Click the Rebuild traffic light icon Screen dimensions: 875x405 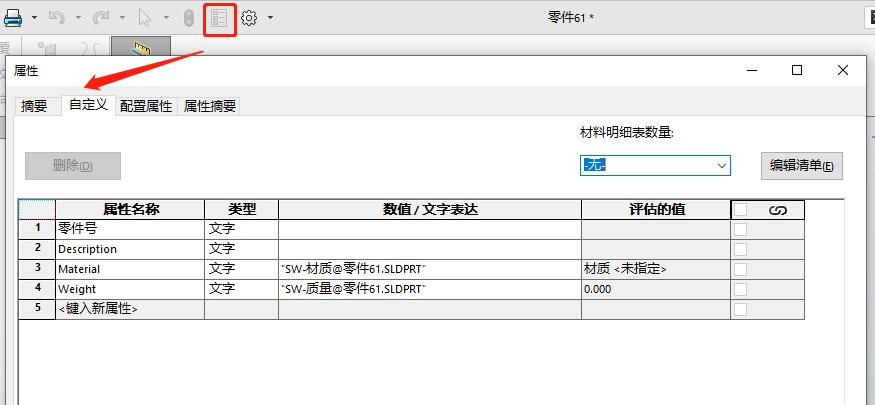click(x=189, y=18)
